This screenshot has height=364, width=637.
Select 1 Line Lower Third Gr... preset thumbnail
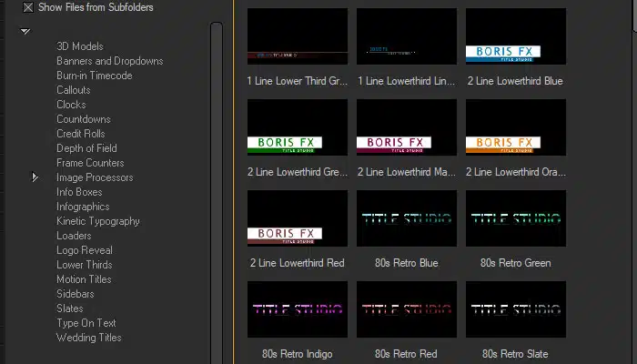298,36
